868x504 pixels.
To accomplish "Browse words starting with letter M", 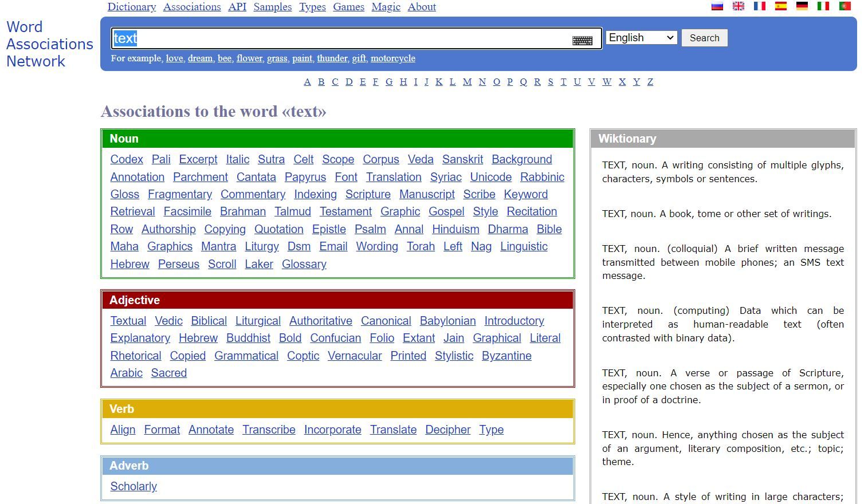I will coord(467,82).
